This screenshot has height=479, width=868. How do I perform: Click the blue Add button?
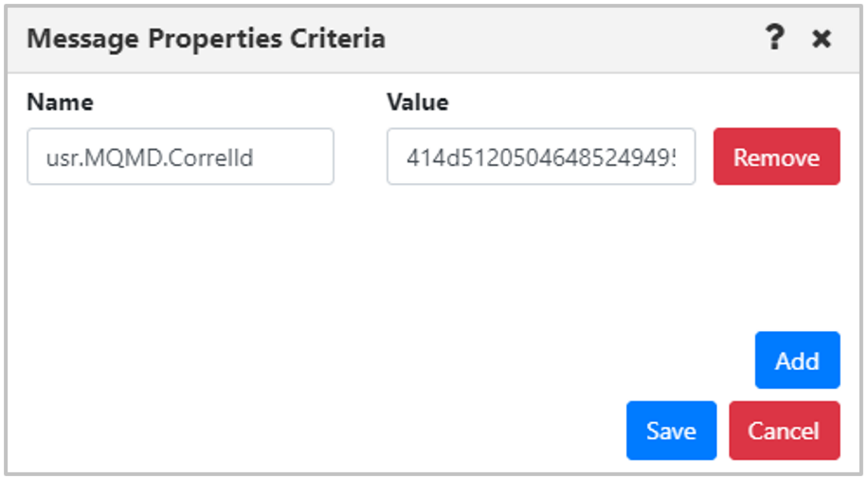click(797, 359)
